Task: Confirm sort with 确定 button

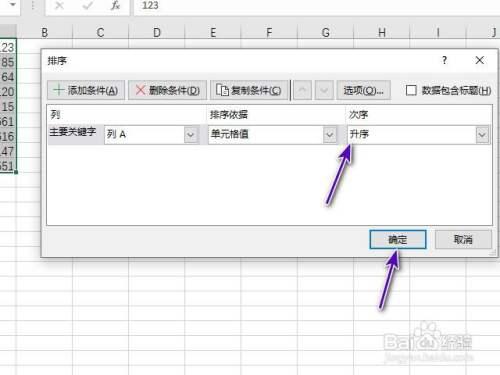Action: point(398,239)
